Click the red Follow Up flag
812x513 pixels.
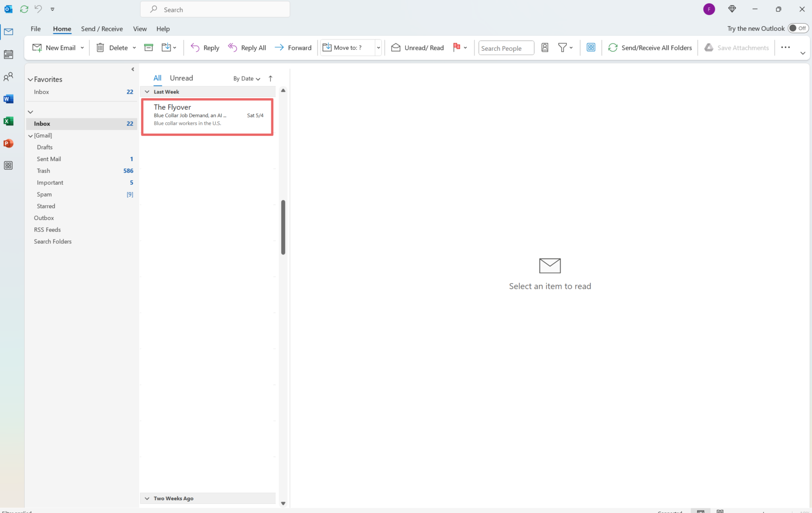point(457,47)
